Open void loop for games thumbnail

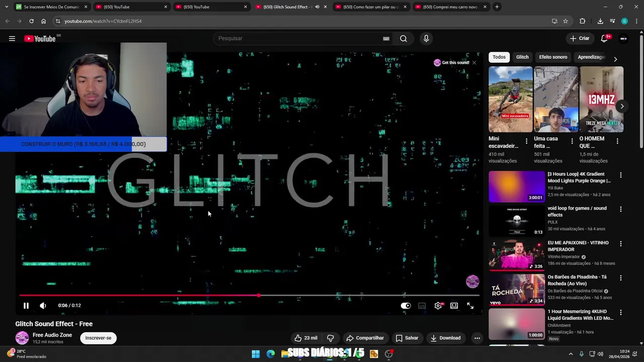517,221
